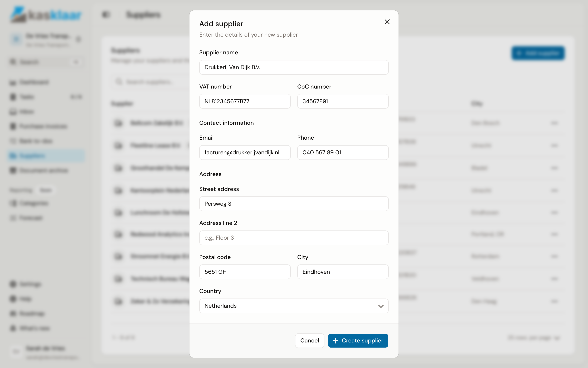
Task: Click the Street address field
Action: (x=294, y=204)
